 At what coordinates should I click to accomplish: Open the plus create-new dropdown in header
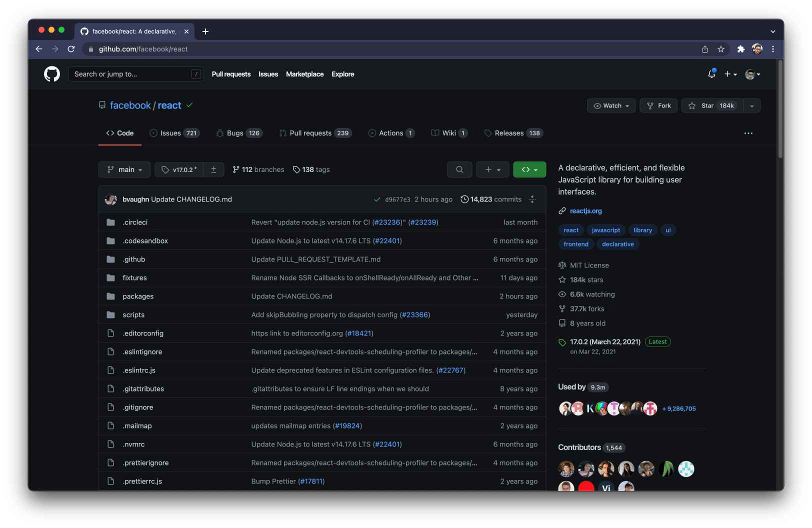coord(730,74)
